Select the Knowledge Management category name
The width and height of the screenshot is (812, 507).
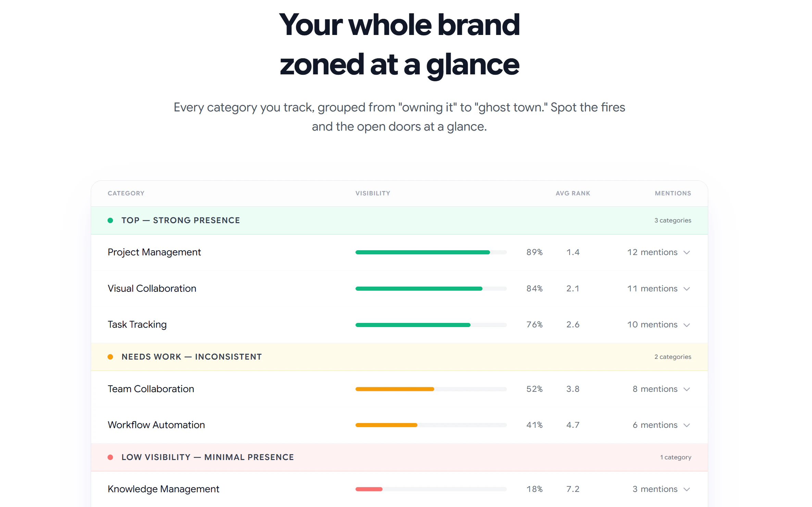[163, 489]
